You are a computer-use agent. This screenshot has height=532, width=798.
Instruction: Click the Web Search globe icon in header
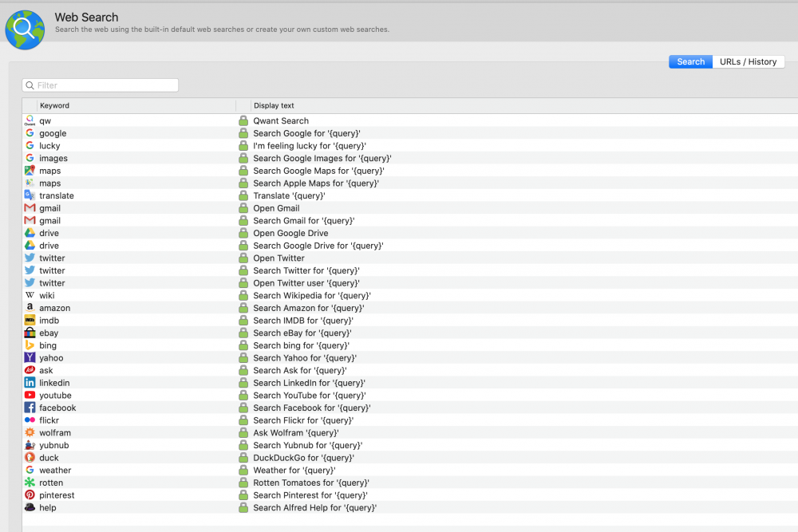pyautogui.click(x=25, y=29)
